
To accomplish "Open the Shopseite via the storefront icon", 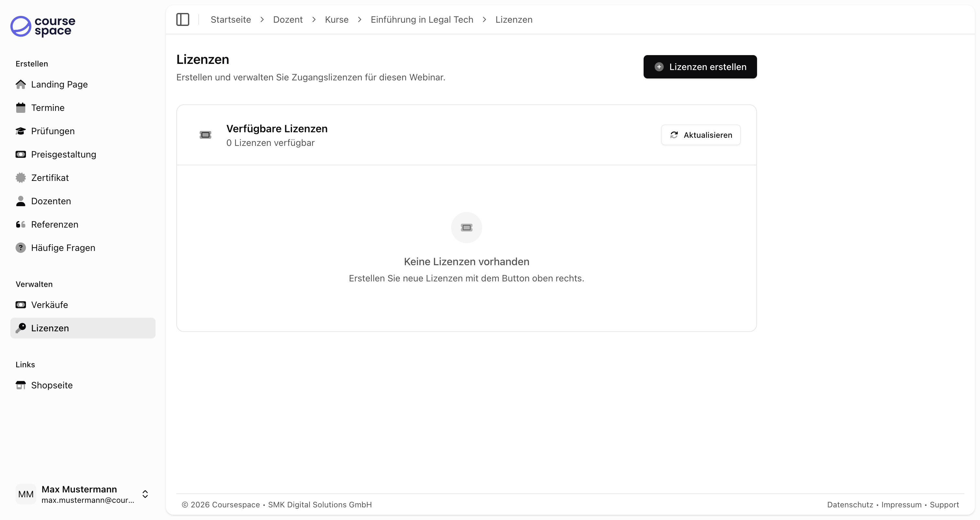I will point(20,385).
